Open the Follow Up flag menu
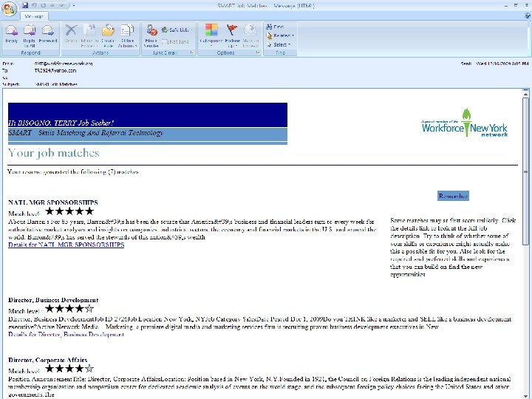532x399 pixels. click(233, 35)
